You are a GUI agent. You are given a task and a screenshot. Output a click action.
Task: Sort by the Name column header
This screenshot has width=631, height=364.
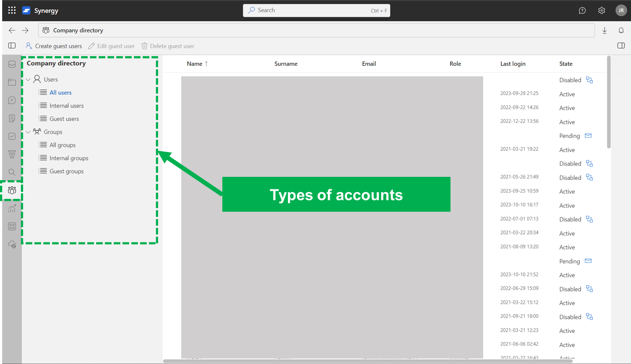(197, 64)
